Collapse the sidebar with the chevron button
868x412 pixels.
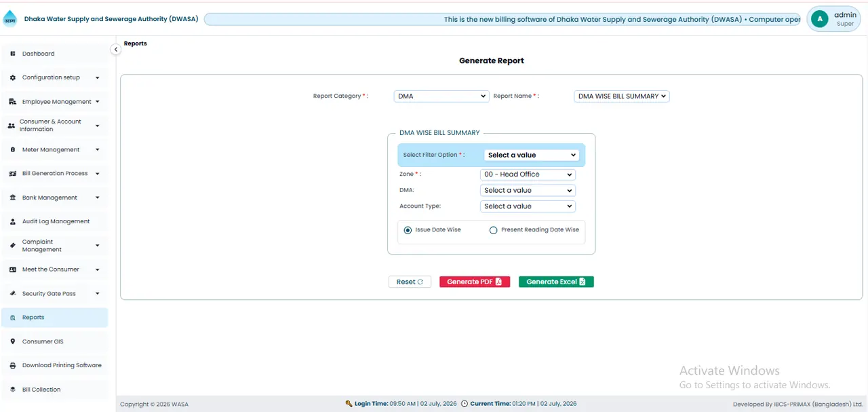point(116,50)
